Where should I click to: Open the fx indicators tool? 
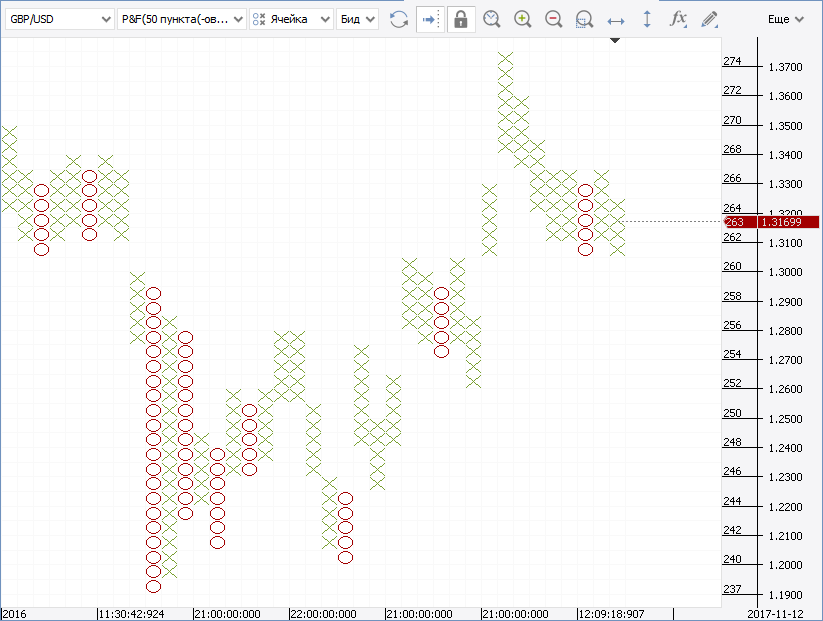678,19
